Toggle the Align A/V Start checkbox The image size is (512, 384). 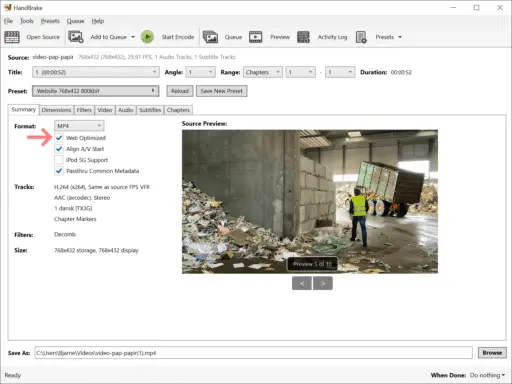pyautogui.click(x=59, y=149)
